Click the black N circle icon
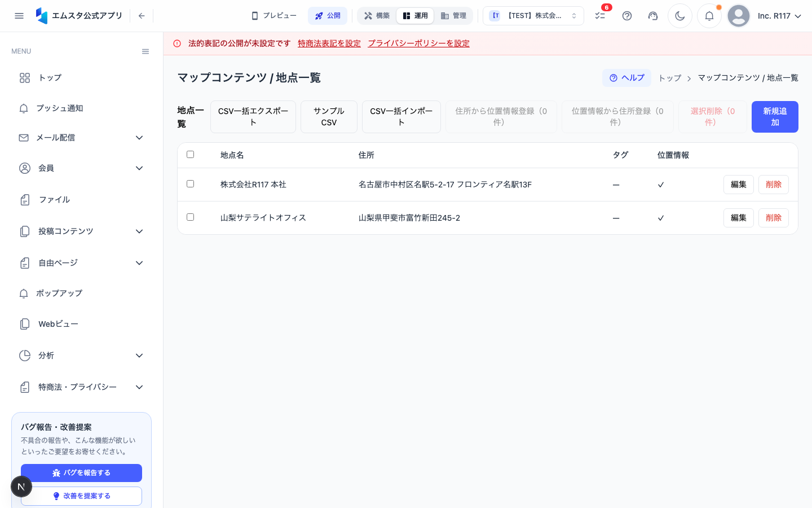This screenshot has width=812, height=508. pos(21,487)
